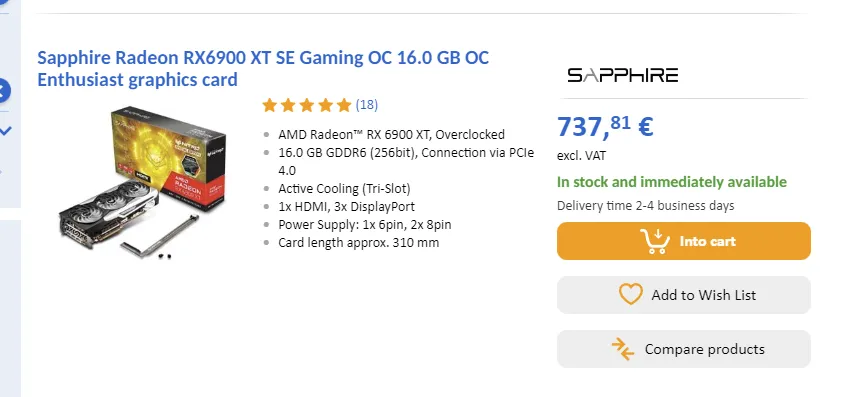The image size is (855, 397).
Task: Click the shopping cart icon
Action: pos(655,241)
